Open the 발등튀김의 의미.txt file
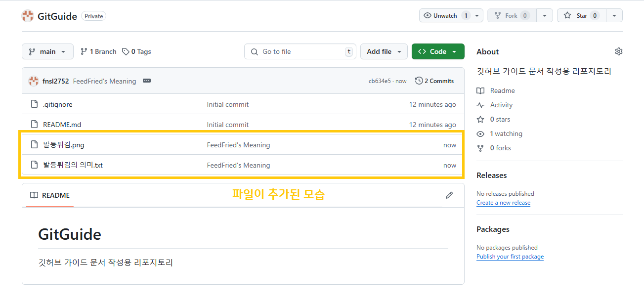 tap(73, 165)
